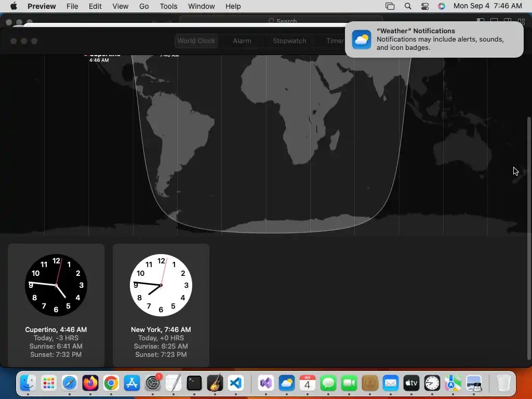The height and width of the screenshot is (399, 532).
Task: Click the "New York, 7:46 AM" card title
Action: (161, 329)
